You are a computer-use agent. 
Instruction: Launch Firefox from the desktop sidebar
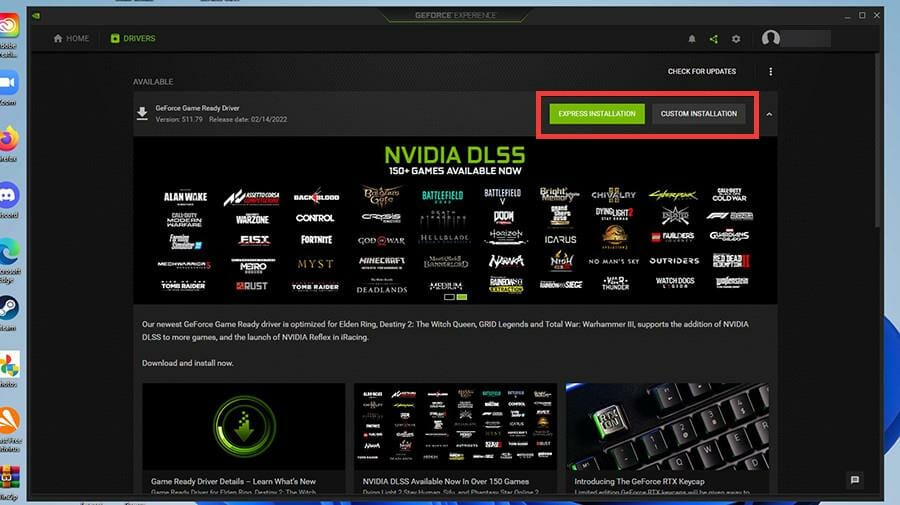click(9, 138)
